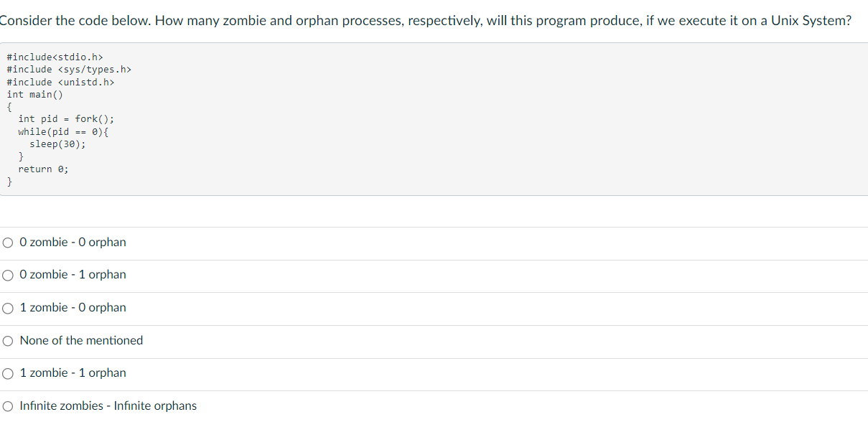Click the "1 zombie - 0 orphan" answer label
This screenshot has height=422, width=868.
[73, 308]
